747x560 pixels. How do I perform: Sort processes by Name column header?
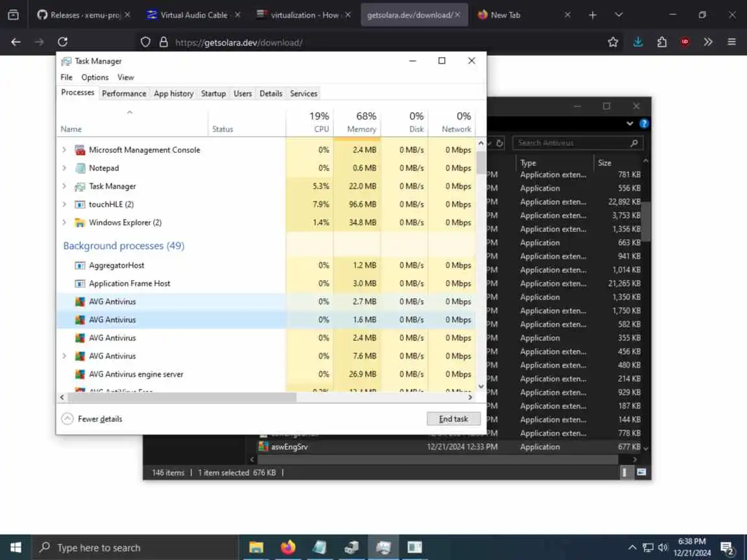(132, 122)
